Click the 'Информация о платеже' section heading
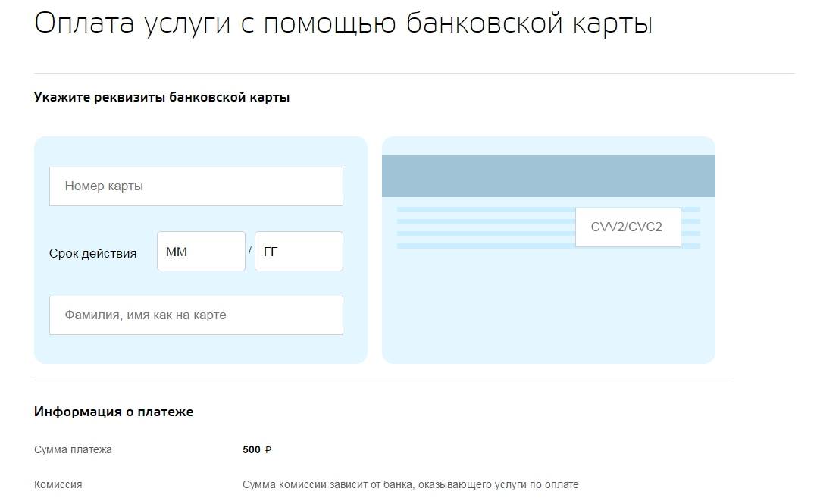 click(114, 412)
